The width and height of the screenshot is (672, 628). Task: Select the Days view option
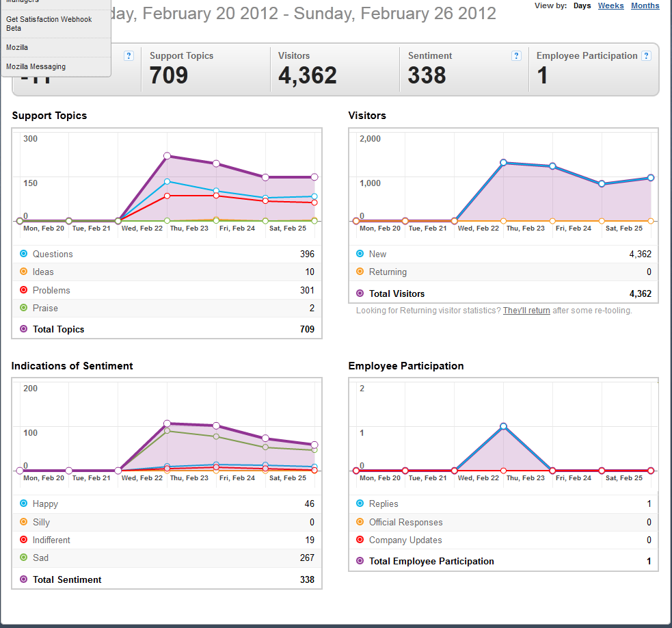tap(582, 5)
